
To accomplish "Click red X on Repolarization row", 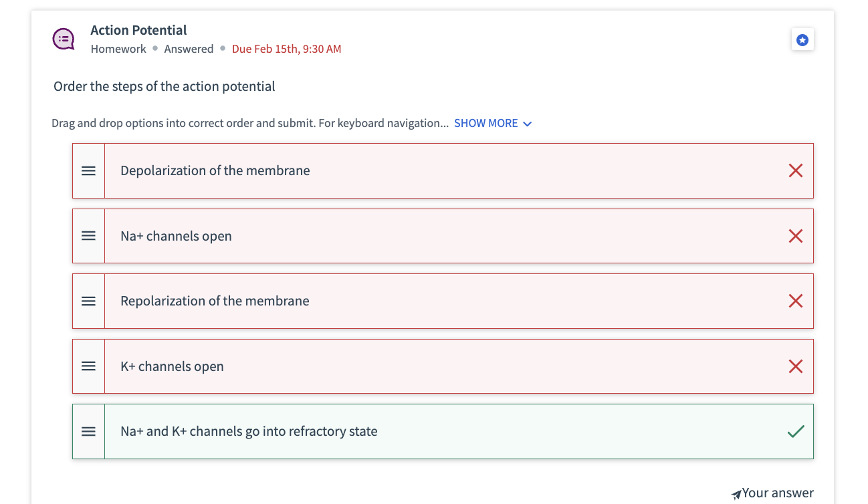I will tap(795, 301).
